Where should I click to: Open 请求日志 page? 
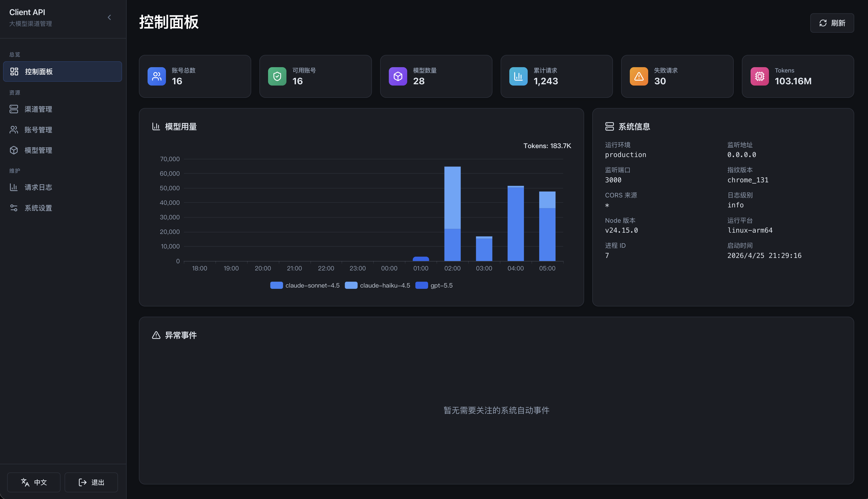click(x=62, y=187)
